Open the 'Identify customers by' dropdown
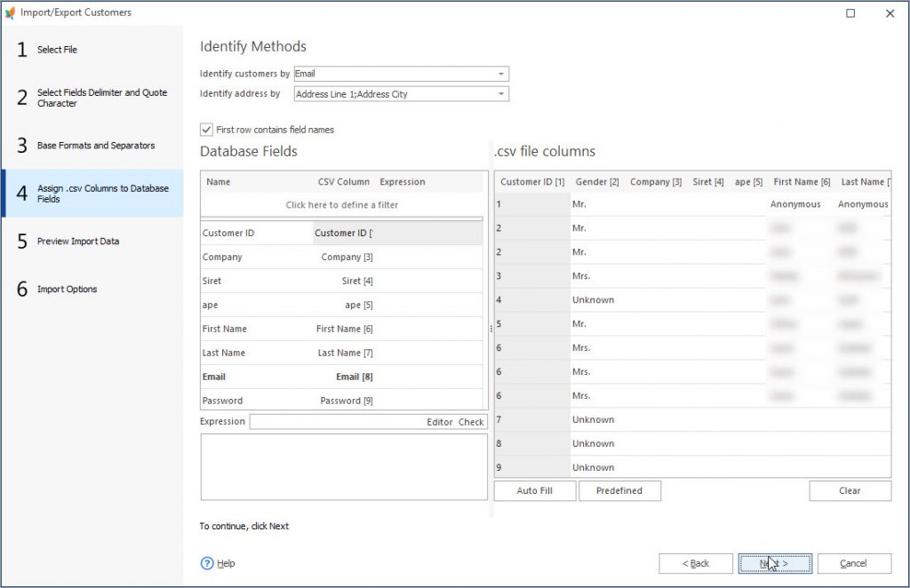Viewport: 910px width, 588px height. (x=500, y=74)
